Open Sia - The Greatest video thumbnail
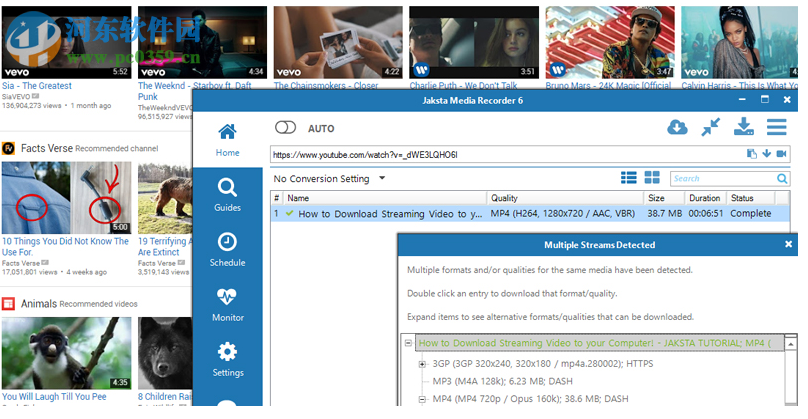 [x=66, y=42]
